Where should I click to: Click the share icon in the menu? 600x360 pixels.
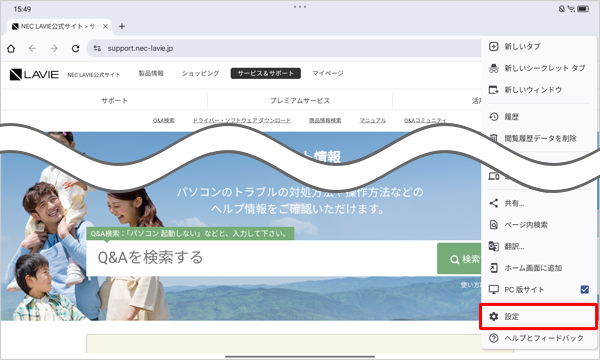tap(494, 203)
